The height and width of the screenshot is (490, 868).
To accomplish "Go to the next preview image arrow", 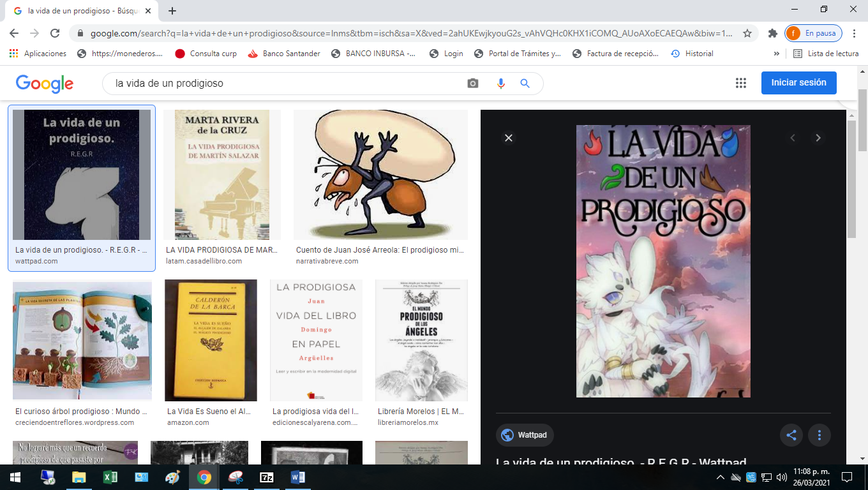I will pyautogui.click(x=818, y=138).
